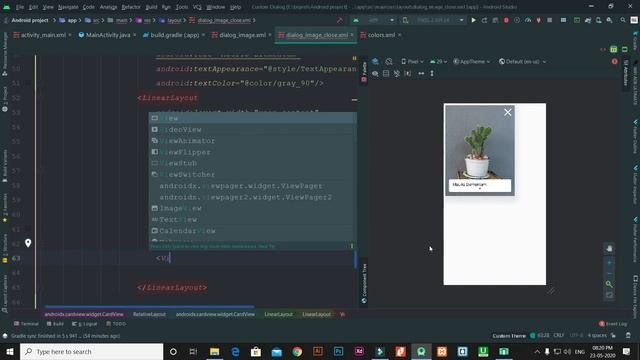The width and height of the screenshot is (640, 360).
Task: Click the Pan hand icon in preview
Action: tap(609, 249)
